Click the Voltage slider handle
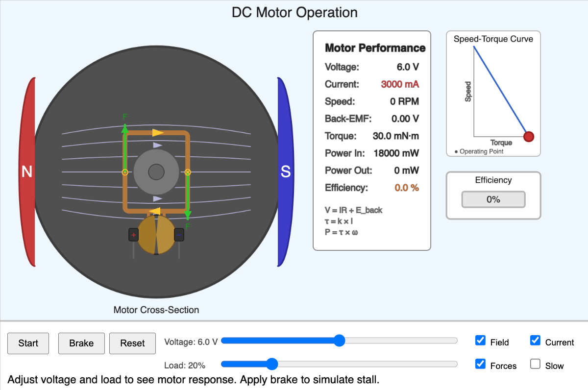The width and height of the screenshot is (588, 390). pos(340,341)
